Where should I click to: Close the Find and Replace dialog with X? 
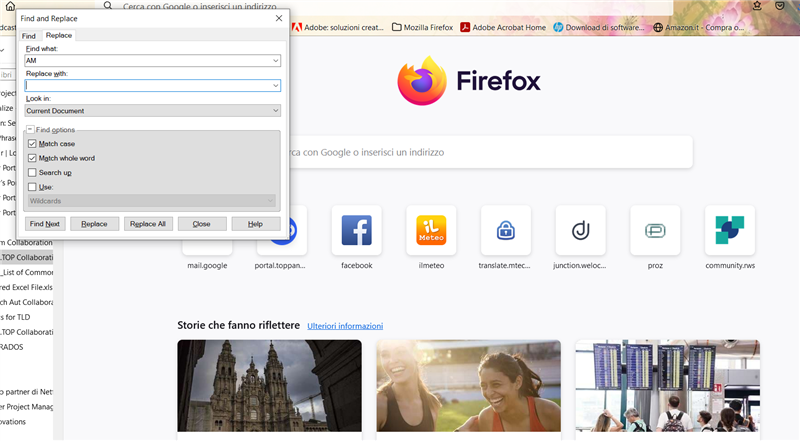tap(279, 18)
